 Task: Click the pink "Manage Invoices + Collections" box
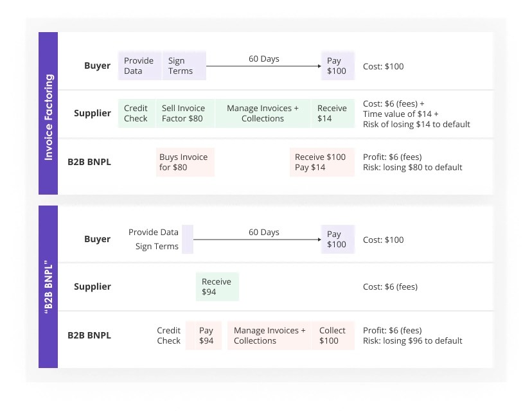coord(269,335)
